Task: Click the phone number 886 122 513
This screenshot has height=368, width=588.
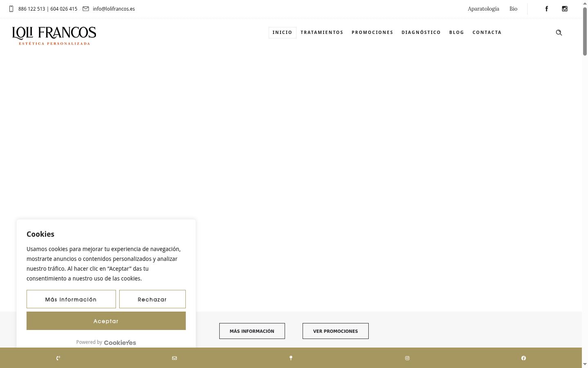Action: [x=32, y=9]
